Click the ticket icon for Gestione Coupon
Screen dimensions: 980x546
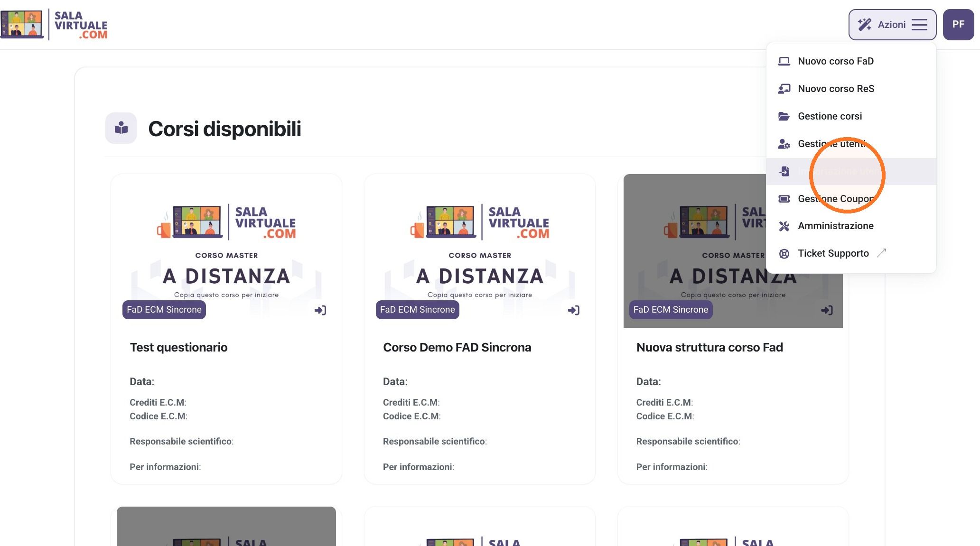pyautogui.click(x=784, y=199)
